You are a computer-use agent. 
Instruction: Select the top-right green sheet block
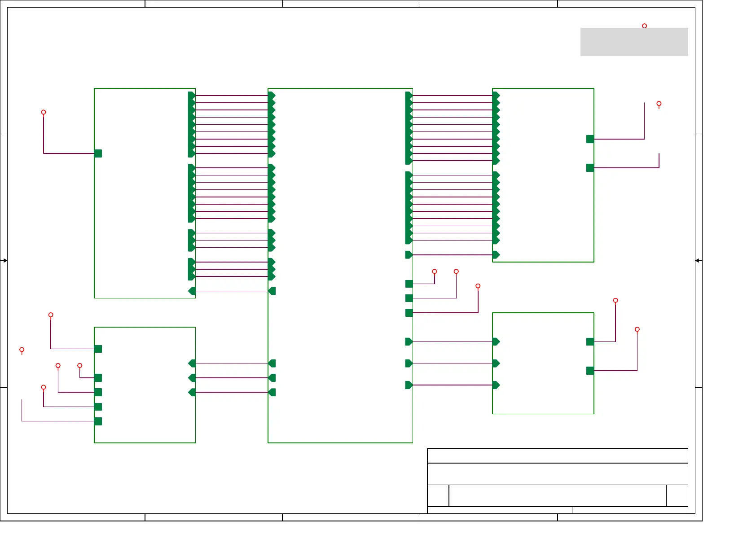pos(543,175)
